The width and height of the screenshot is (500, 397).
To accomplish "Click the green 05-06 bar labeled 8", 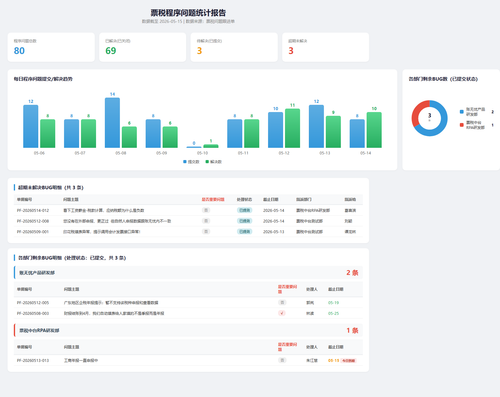I will 48,133.
